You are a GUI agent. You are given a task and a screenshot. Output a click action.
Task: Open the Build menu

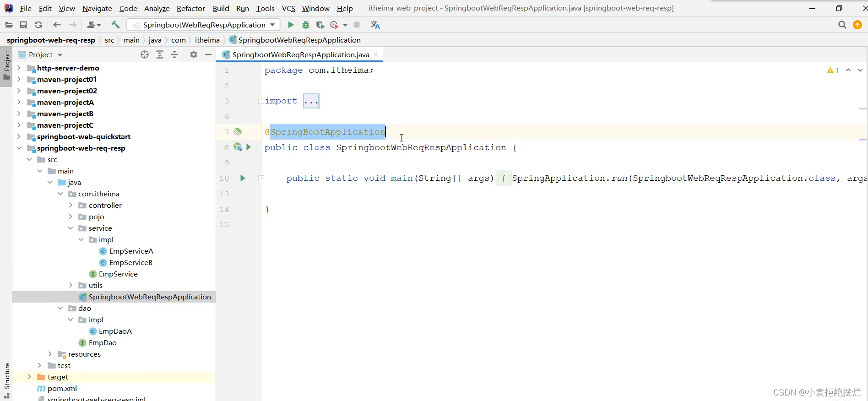pos(221,8)
